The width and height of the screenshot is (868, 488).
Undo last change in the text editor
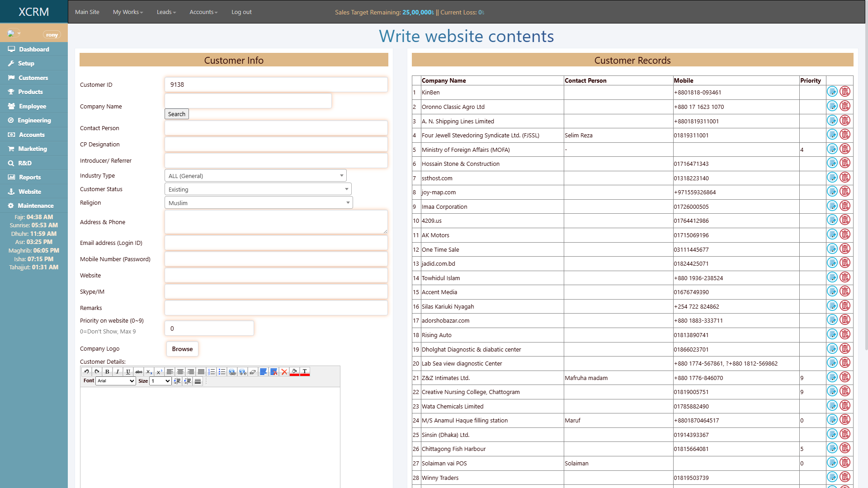pyautogui.click(x=87, y=372)
